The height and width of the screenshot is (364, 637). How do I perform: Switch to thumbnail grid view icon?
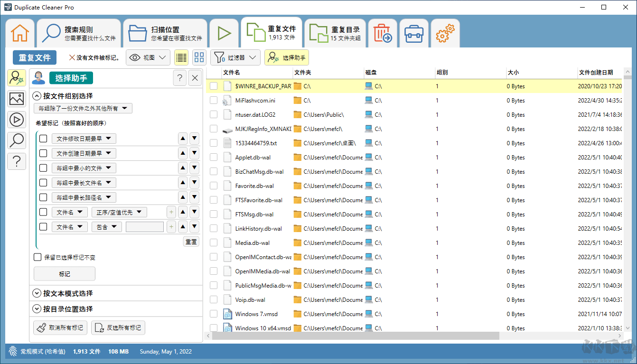(199, 58)
